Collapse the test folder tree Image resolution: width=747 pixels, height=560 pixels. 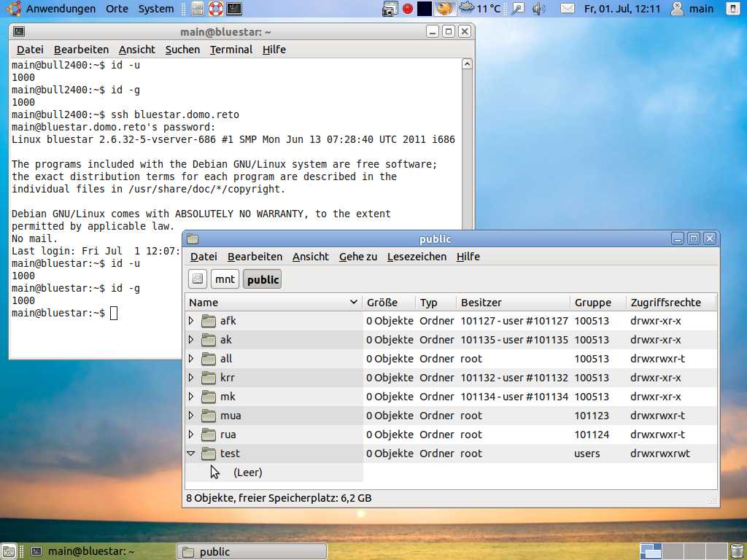pos(191,454)
